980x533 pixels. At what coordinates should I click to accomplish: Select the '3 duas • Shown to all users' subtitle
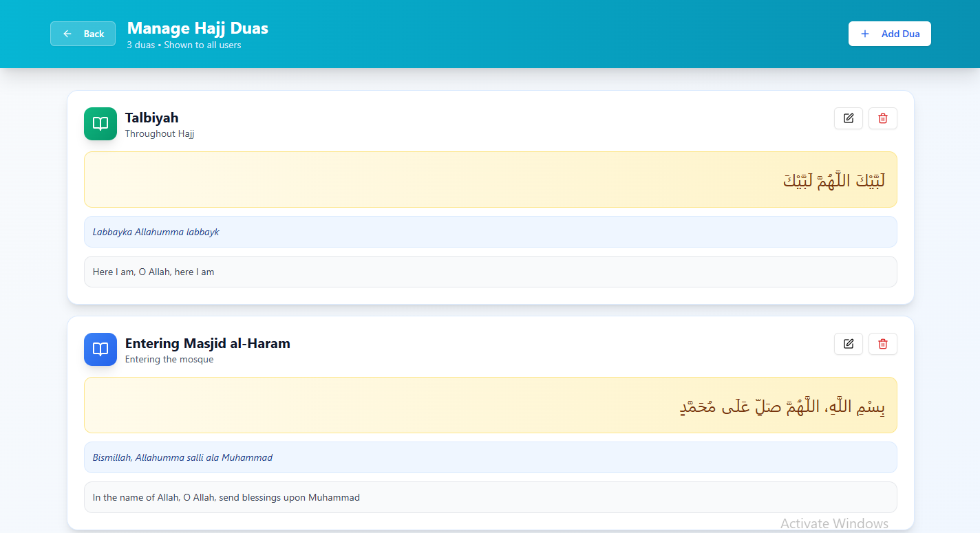coord(184,45)
